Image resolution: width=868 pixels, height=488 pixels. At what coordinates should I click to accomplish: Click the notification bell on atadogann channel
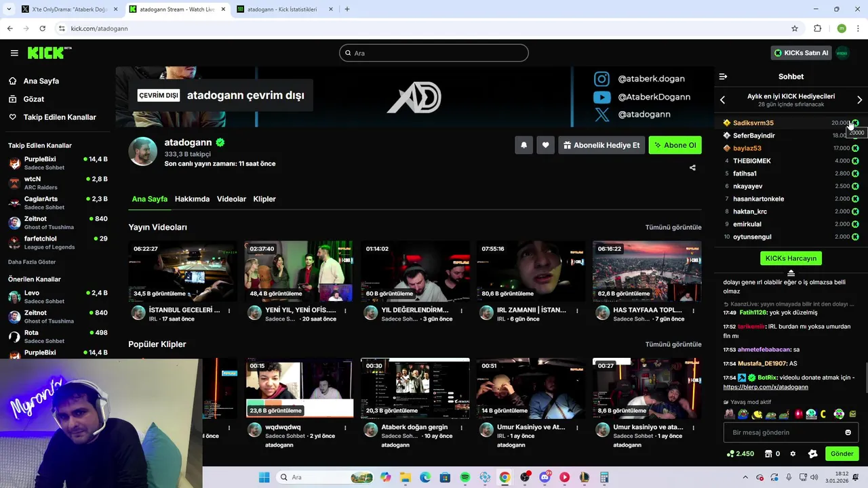click(524, 145)
